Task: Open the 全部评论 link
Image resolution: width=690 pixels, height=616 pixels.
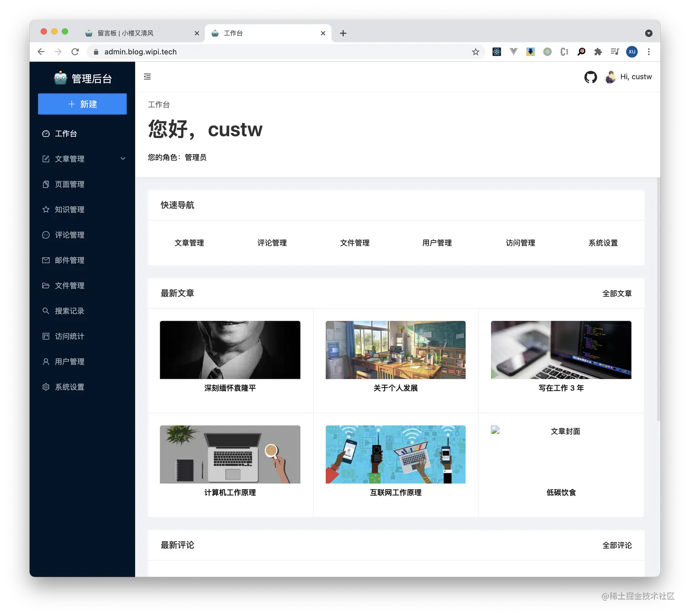Action: (x=617, y=545)
